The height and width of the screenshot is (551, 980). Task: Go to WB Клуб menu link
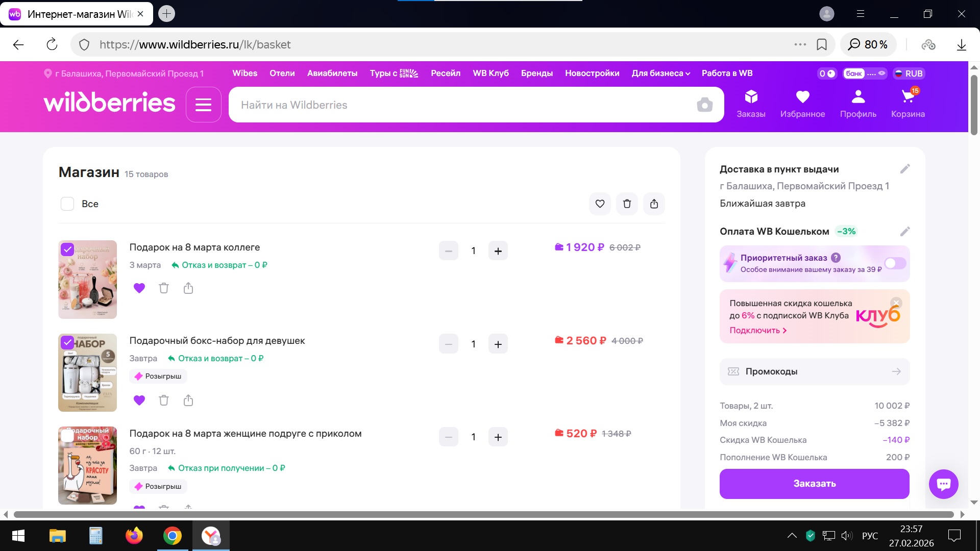[490, 73]
